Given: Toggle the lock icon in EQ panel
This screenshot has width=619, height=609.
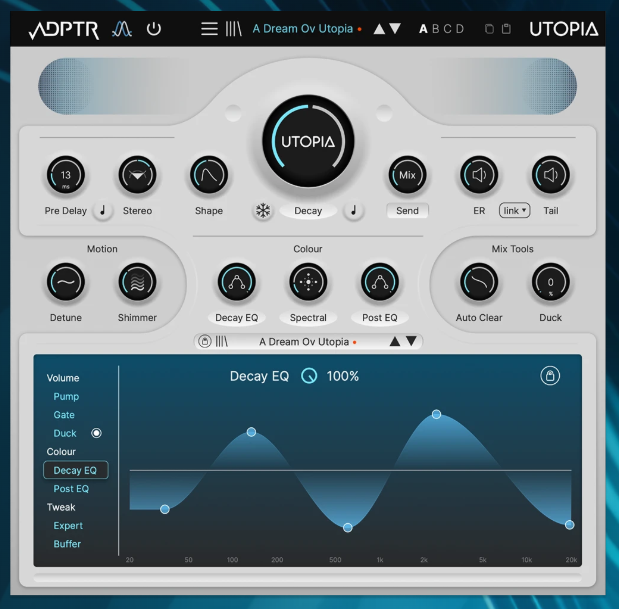Looking at the screenshot, I should click(550, 375).
